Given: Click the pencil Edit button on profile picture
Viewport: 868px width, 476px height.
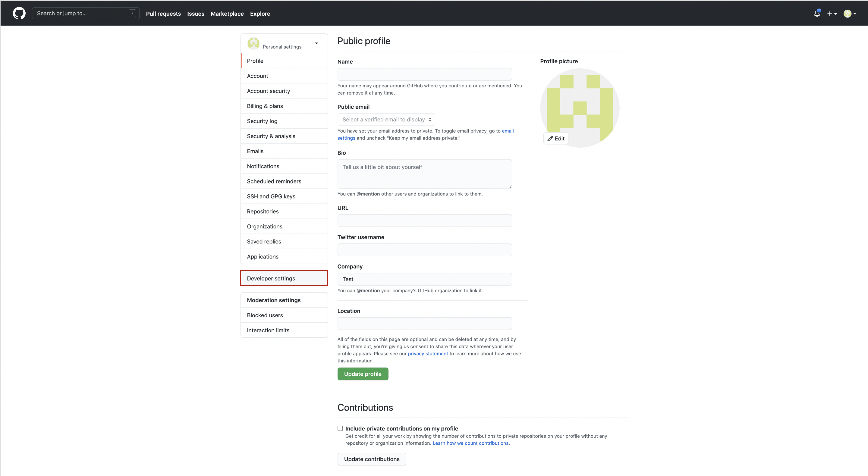Looking at the screenshot, I should (556, 139).
